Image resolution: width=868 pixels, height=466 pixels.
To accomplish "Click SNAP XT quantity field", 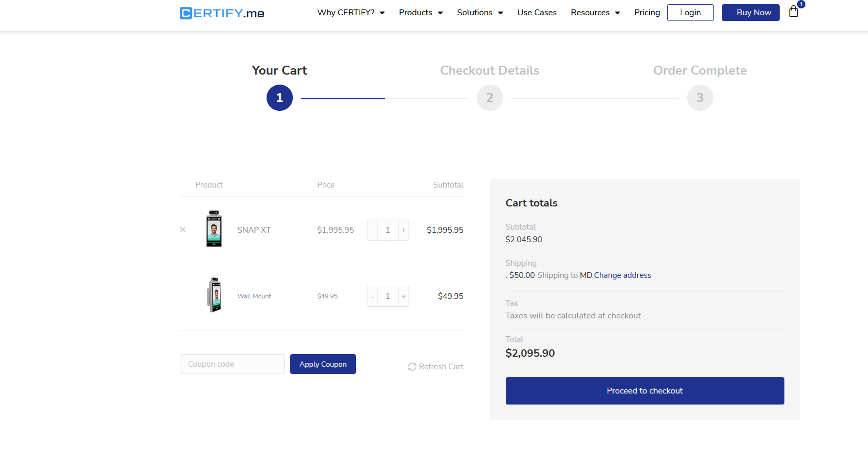I will click(x=388, y=230).
